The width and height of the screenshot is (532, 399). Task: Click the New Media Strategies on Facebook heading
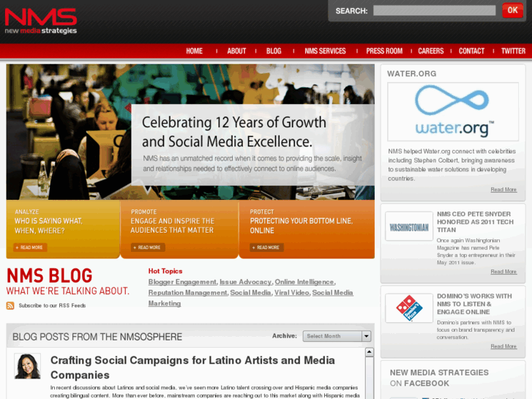(x=439, y=378)
